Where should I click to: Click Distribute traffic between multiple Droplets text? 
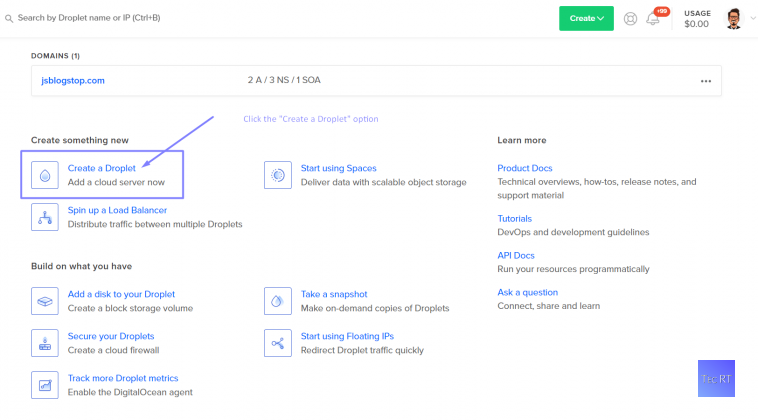coord(155,224)
